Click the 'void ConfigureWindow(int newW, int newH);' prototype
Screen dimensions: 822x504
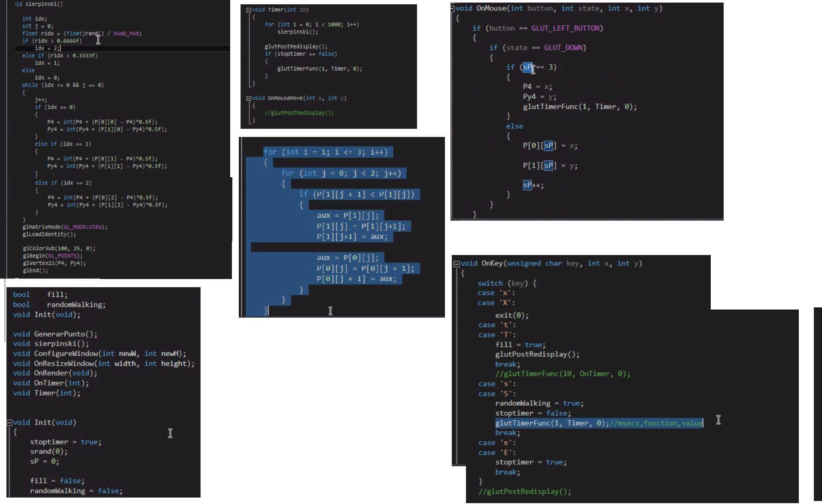pyautogui.click(x=100, y=354)
